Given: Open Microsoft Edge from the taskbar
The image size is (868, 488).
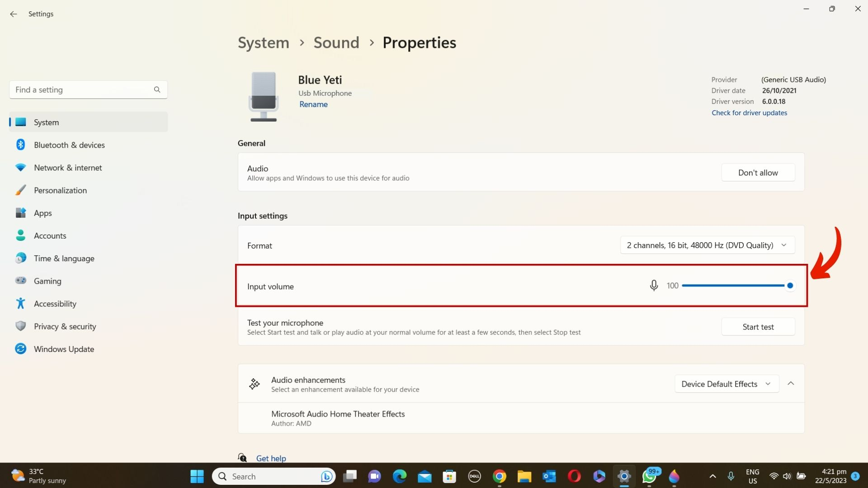Looking at the screenshot, I should (400, 476).
